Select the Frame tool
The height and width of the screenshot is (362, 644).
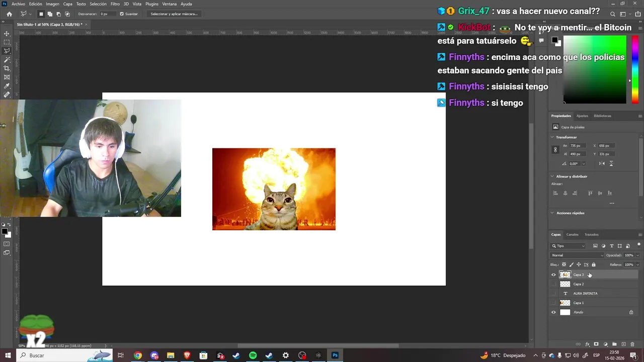tap(7, 77)
